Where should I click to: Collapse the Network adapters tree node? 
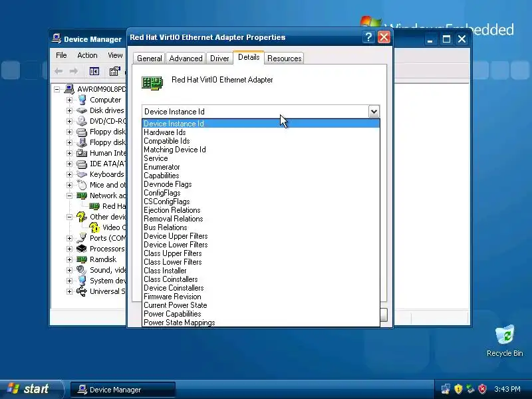tap(69, 196)
